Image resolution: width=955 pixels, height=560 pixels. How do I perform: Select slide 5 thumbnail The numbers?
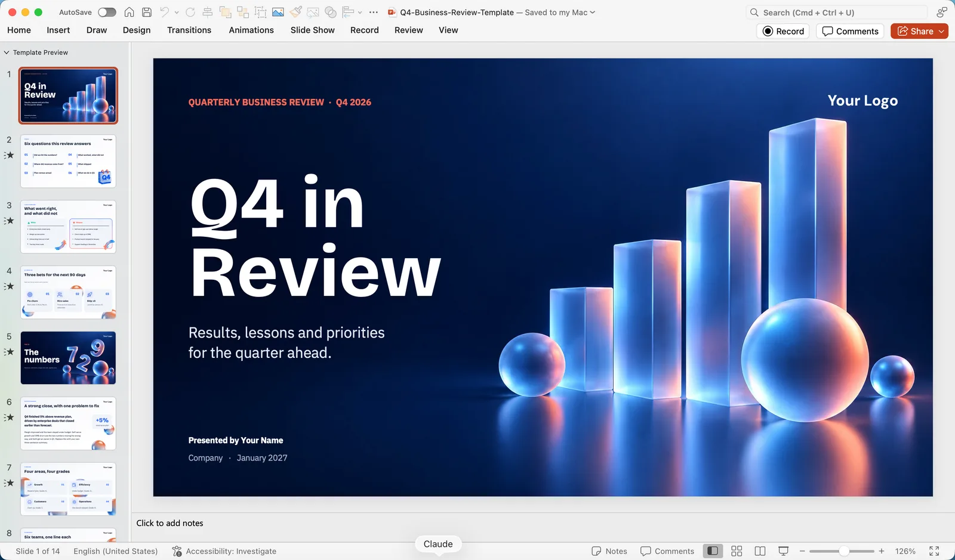pyautogui.click(x=68, y=358)
